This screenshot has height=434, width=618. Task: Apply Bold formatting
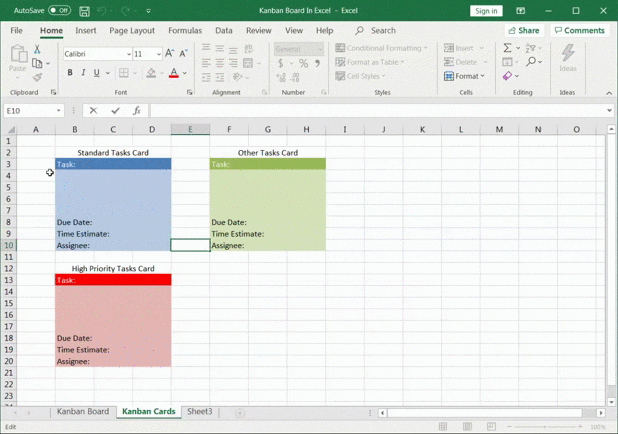click(70, 73)
